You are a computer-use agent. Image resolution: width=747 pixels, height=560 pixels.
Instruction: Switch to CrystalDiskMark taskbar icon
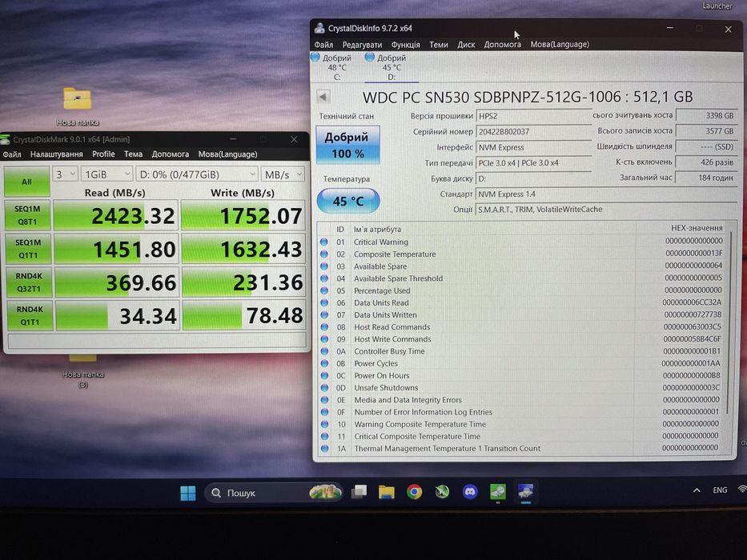click(x=498, y=491)
